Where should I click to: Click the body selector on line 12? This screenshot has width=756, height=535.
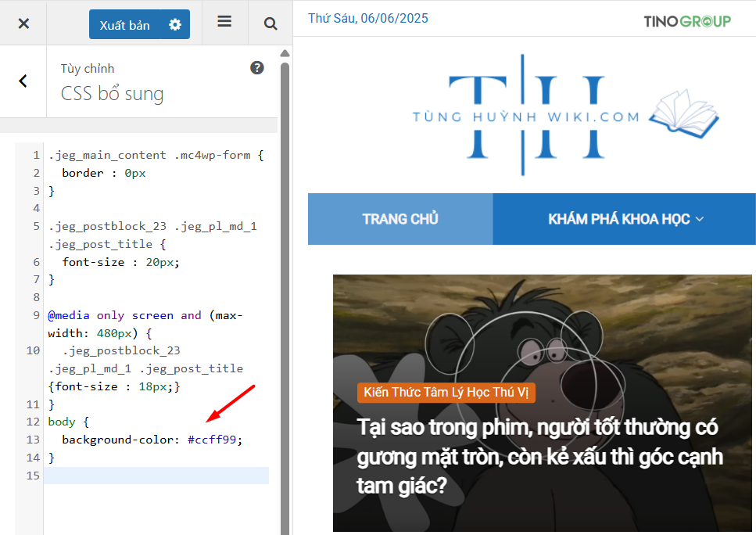click(x=62, y=422)
